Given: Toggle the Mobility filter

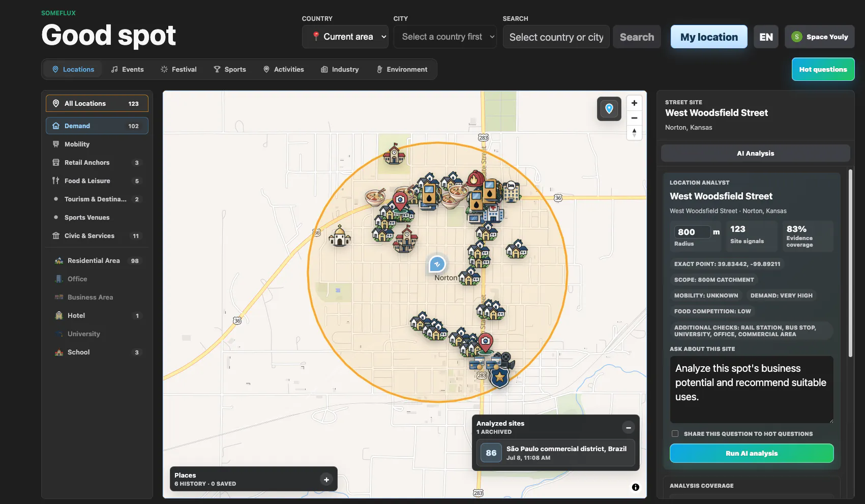Looking at the screenshot, I should [x=97, y=144].
